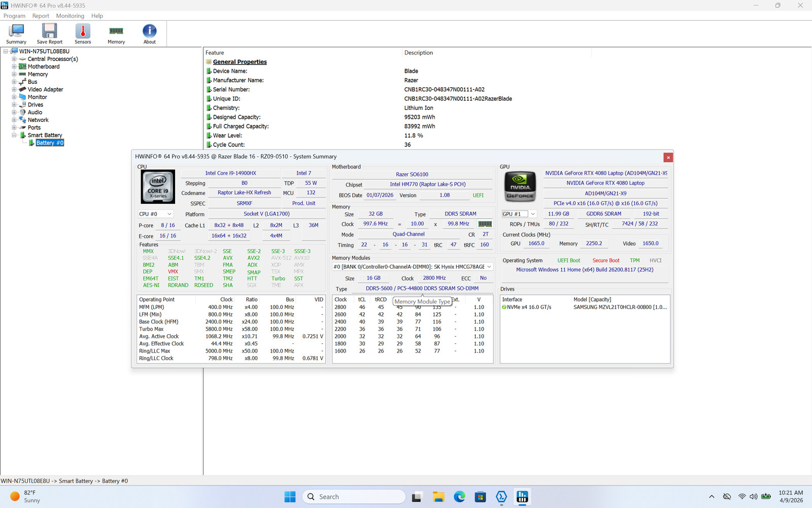Close the System Summary window

[x=668, y=157]
